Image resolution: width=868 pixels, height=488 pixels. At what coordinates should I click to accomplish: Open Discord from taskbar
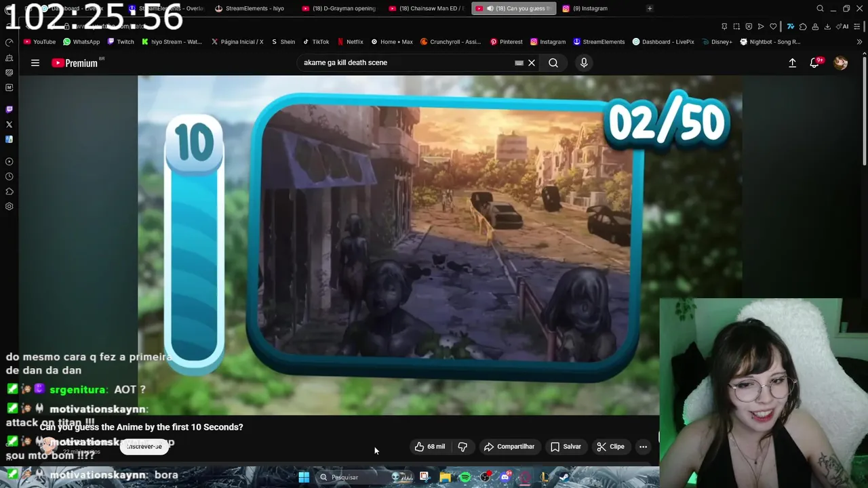(505, 477)
